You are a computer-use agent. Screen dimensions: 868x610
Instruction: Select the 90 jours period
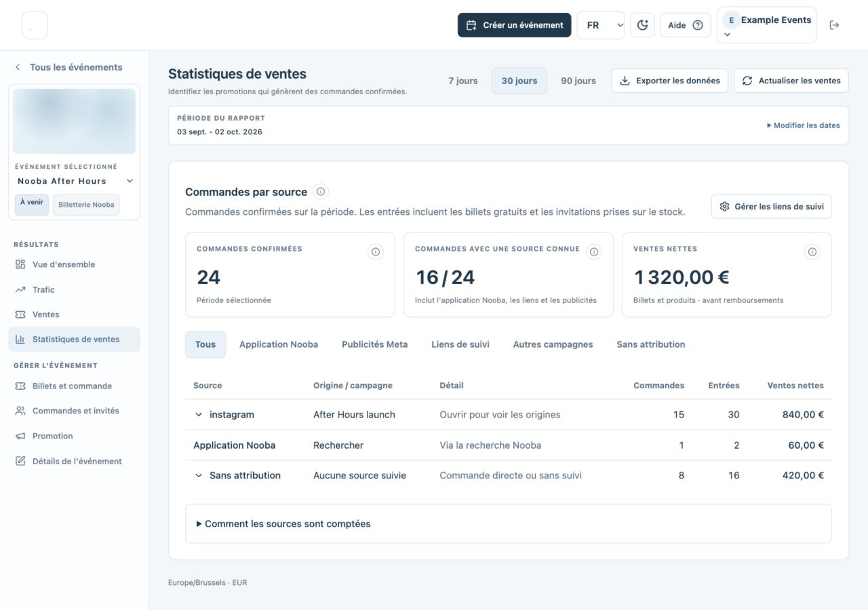(x=578, y=81)
